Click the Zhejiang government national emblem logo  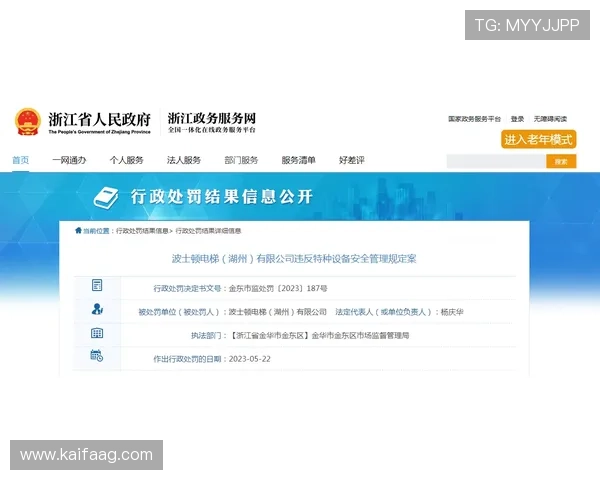pyautogui.click(x=28, y=122)
